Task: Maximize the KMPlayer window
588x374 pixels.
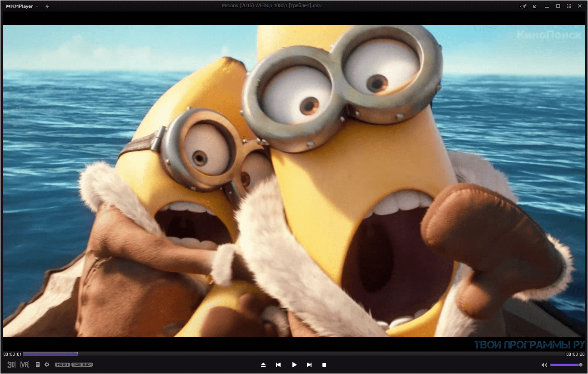Action: 558,6
